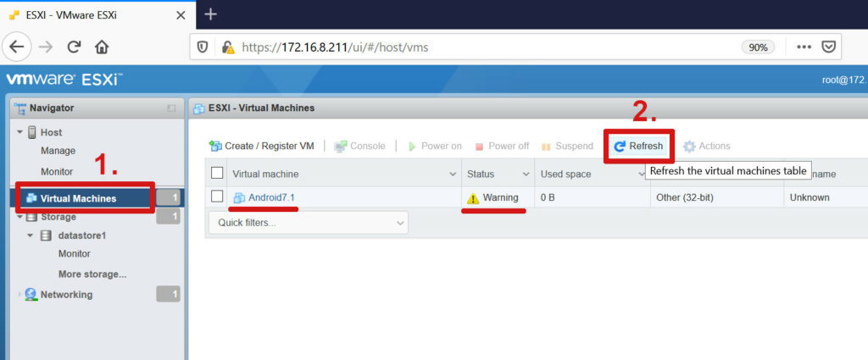This screenshot has width=868, height=360.
Task: Select Networking in the Navigator
Action: pos(66,295)
